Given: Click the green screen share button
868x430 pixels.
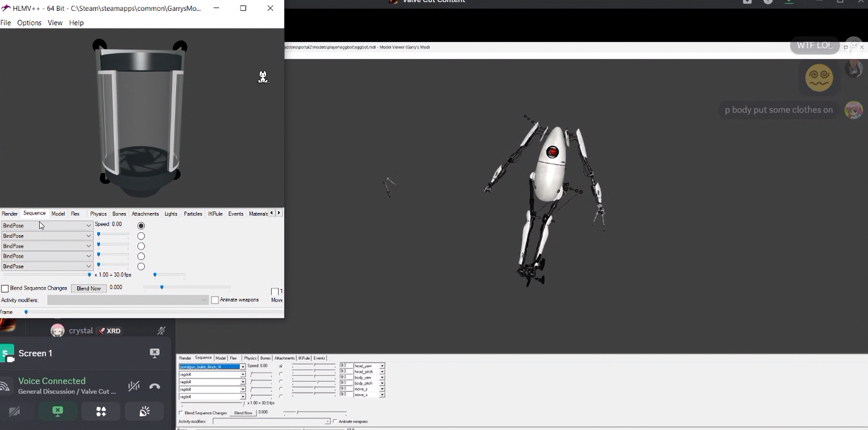Looking at the screenshot, I should (58, 411).
